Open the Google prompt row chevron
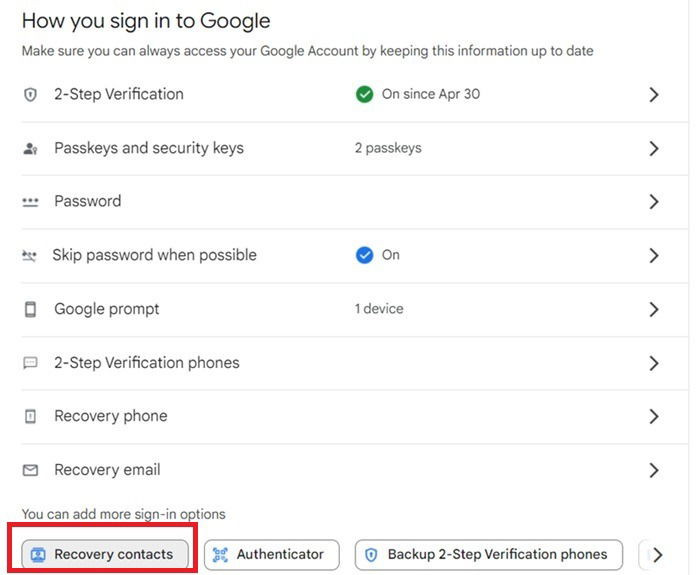 coord(654,309)
